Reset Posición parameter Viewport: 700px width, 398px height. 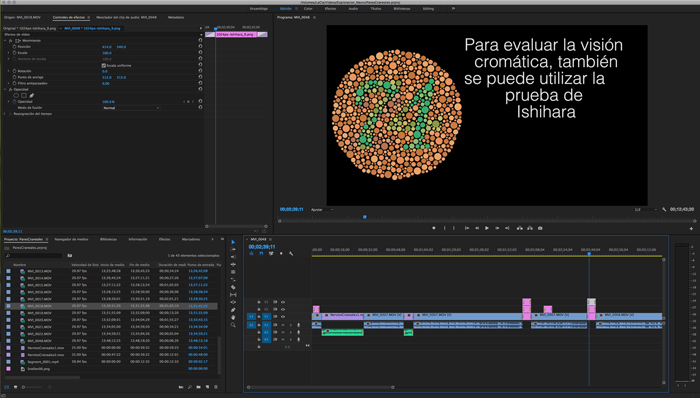point(200,46)
